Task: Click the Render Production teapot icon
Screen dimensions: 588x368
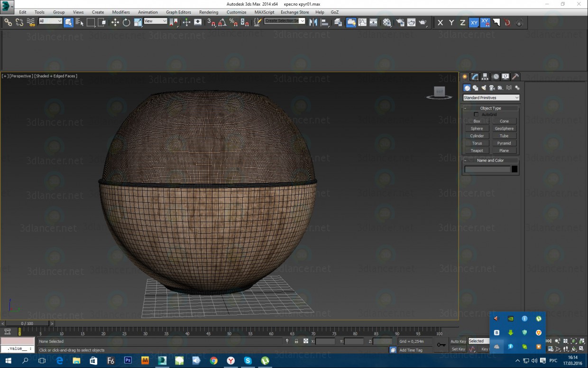Action: click(x=423, y=22)
